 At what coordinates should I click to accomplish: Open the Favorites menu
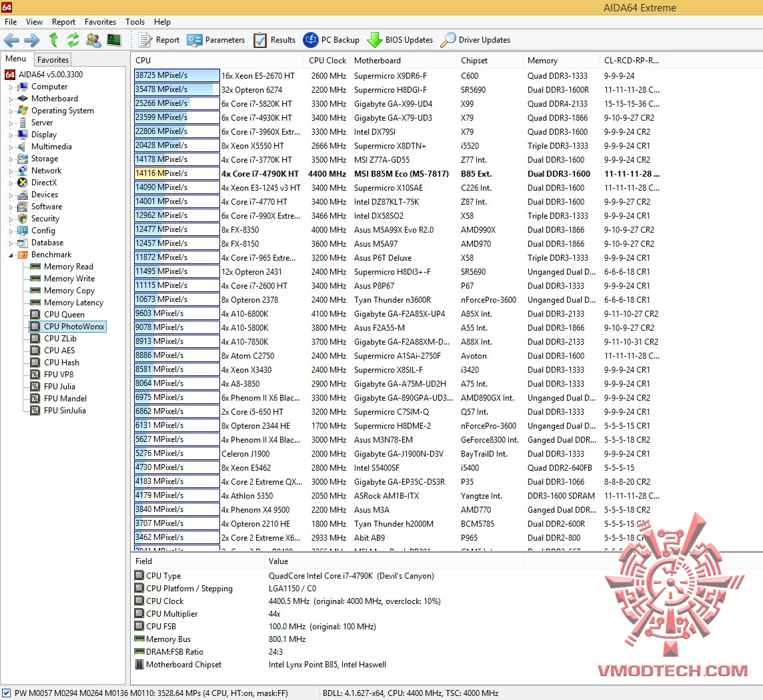pyautogui.click(x=100, y=22)
